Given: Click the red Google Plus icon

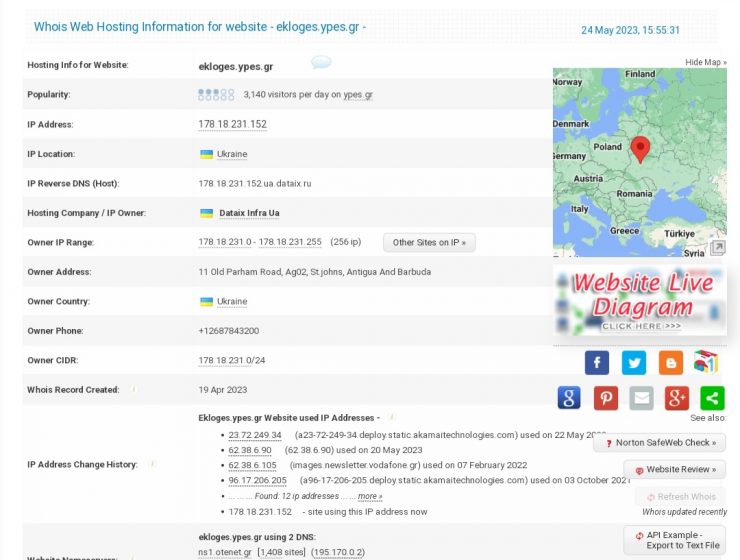Looking at the screenshot, I should pos(676,398).
